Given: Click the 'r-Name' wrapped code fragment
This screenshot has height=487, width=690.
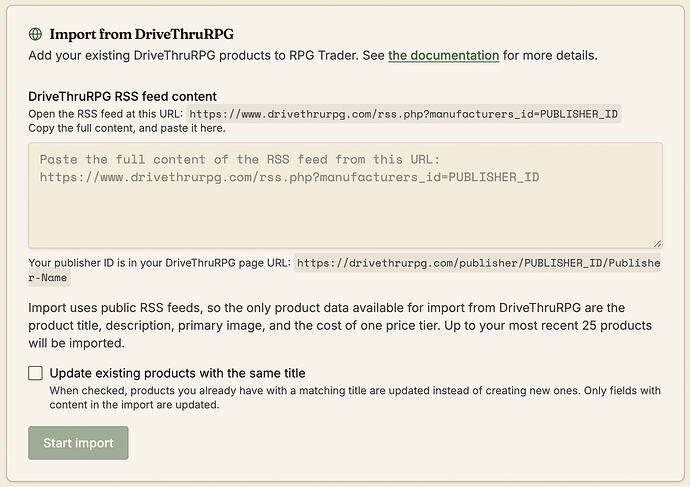Looking at the screenshot, I should coord(48,278).
